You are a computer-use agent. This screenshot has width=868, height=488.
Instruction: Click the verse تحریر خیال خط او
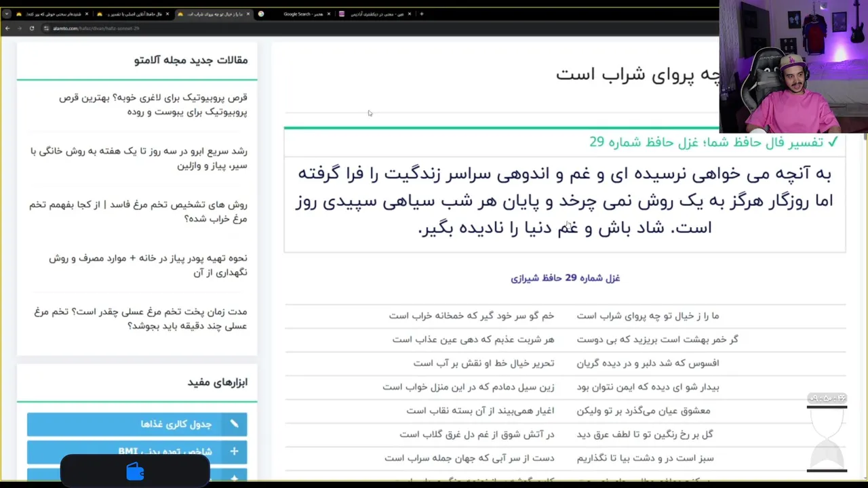[x=484, y=363]
